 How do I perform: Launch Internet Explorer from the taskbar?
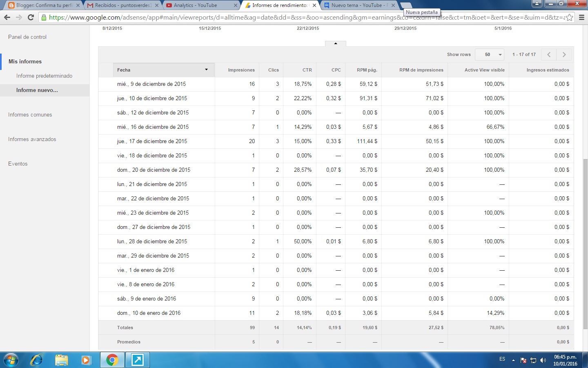(36, 360)
